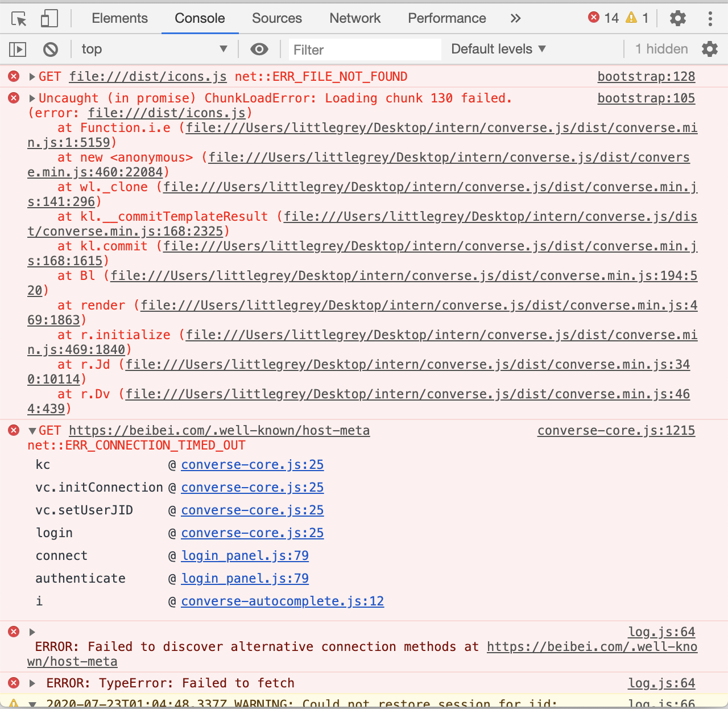Switch to the Network tab

[x=355, y=18]
